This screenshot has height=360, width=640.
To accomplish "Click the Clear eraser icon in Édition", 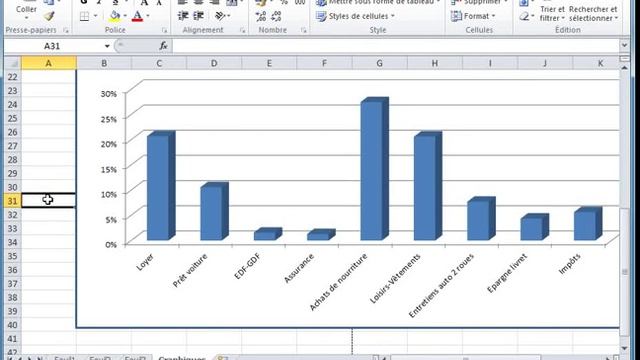I will coord(524,16).
